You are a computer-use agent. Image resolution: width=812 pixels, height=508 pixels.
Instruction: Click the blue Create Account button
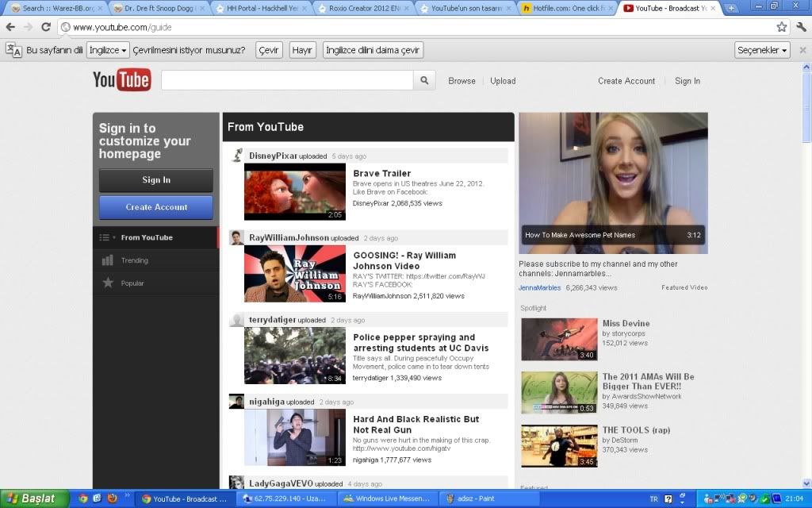point(156,207)
